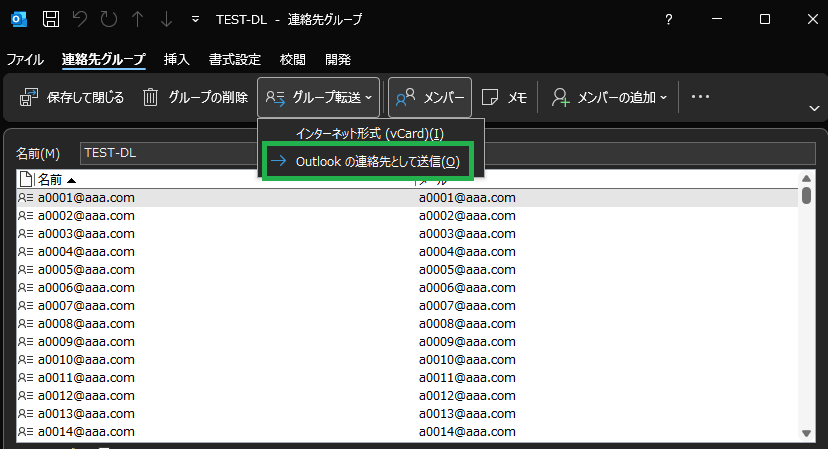828x449 pixels.
Task: Select インターネット形式 (vCard) menu item
Action: [370, 134]
